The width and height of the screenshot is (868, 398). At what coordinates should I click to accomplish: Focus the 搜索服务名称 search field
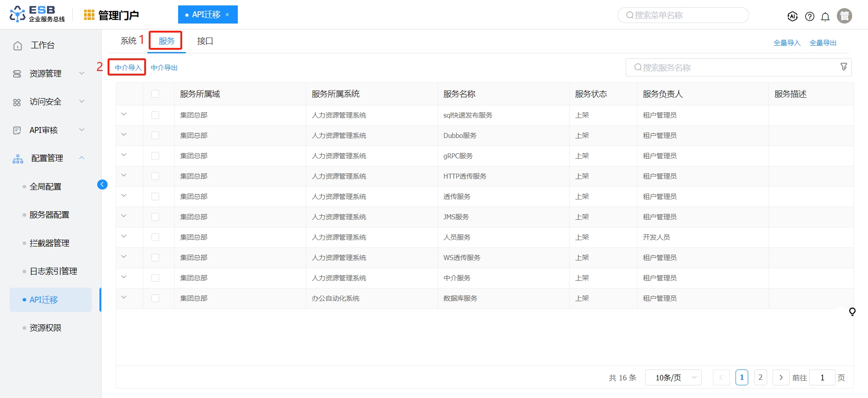pos(732,67)
